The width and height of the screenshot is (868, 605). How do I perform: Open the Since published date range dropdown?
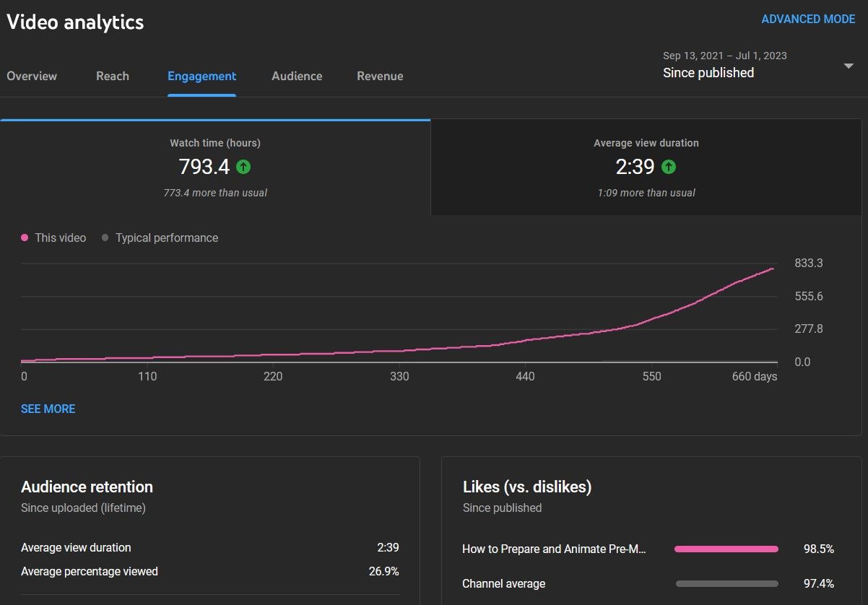[x=708, y=72]
